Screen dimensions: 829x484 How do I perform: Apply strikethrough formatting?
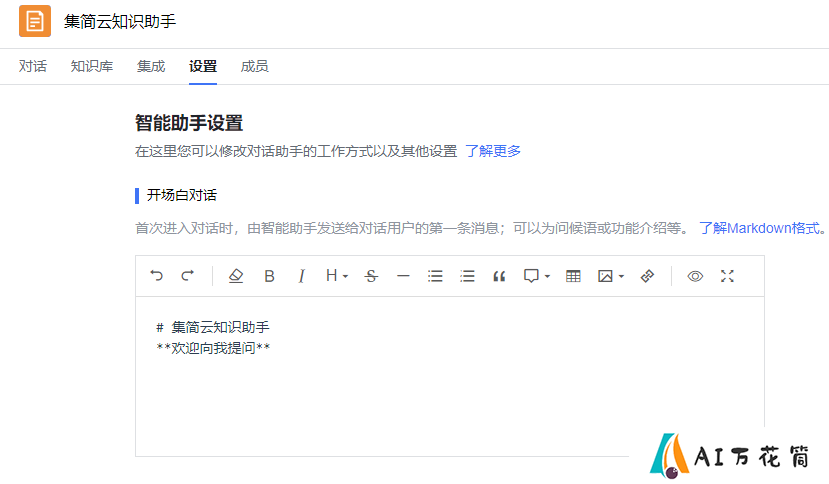tap(371, 276)
